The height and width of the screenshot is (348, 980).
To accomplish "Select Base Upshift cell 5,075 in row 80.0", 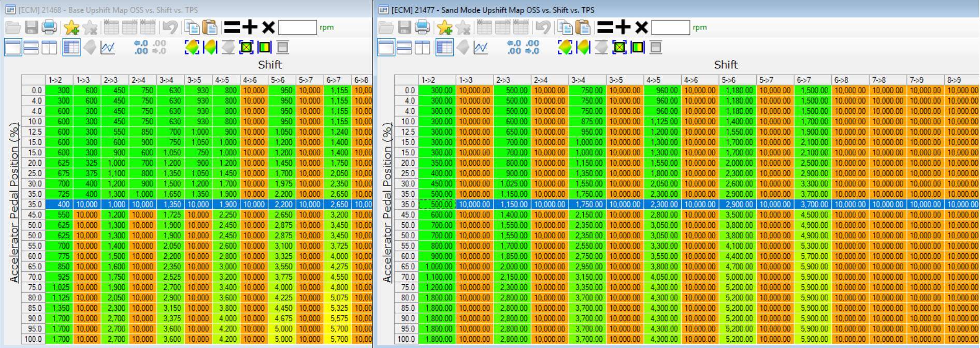I will coord(338,298).
